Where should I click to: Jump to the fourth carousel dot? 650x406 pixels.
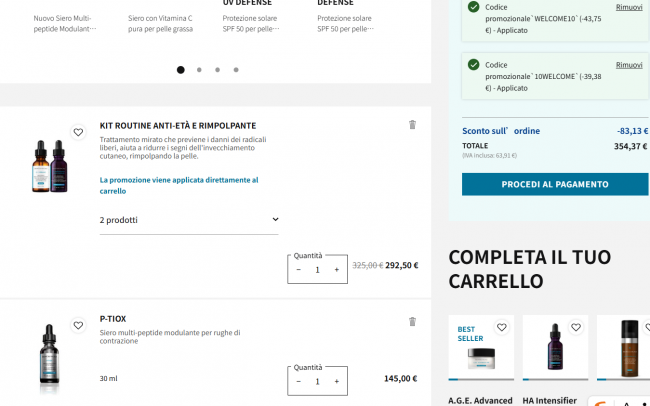[x=236, y=70]
